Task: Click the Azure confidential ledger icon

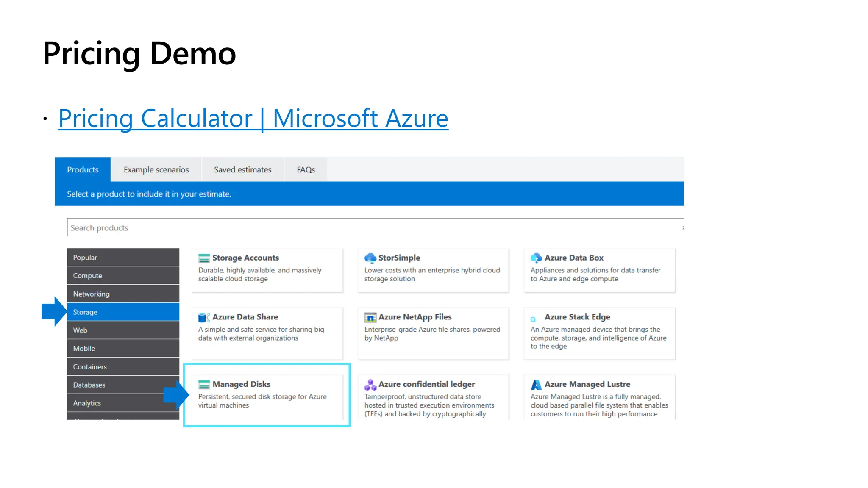Action: pos(370,385)
